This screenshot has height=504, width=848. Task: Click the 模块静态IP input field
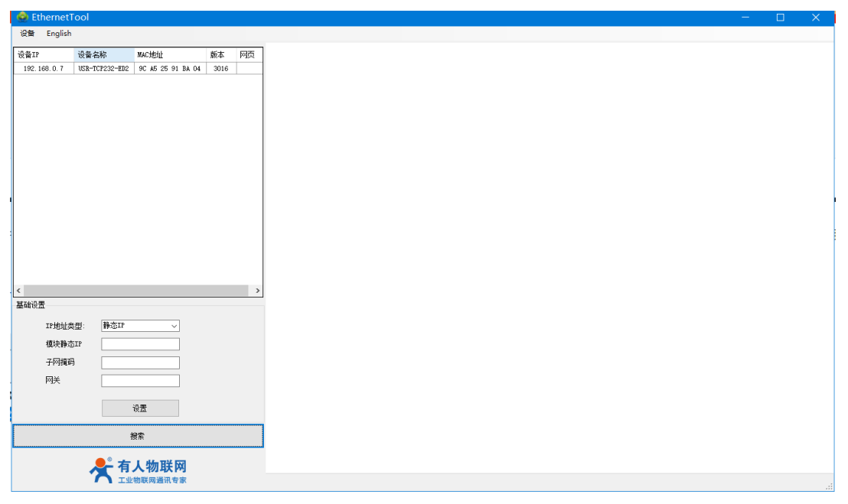click(x=140, y=344)
